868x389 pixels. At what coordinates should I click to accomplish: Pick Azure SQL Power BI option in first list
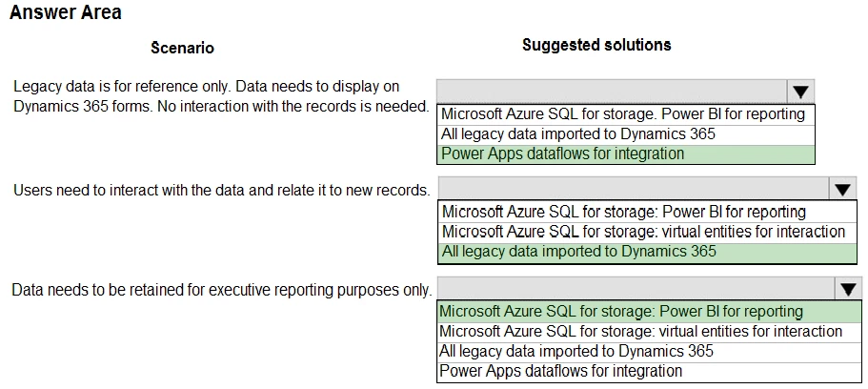click(623, 113)
